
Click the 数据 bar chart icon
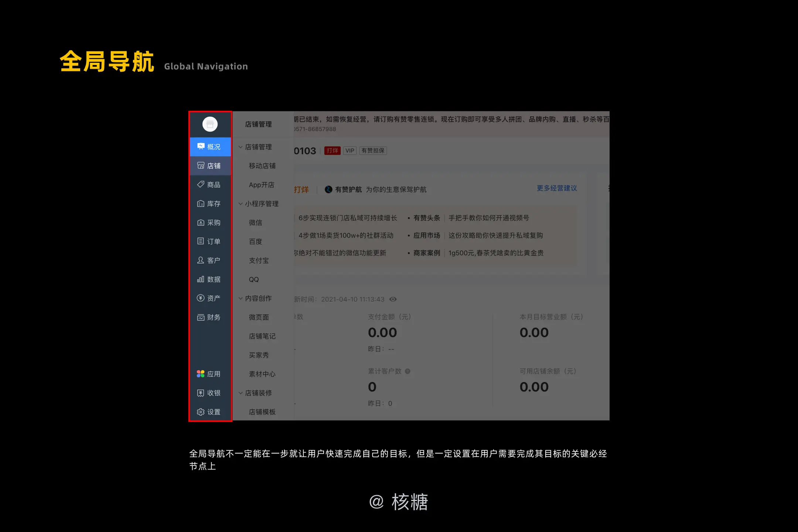201,279
